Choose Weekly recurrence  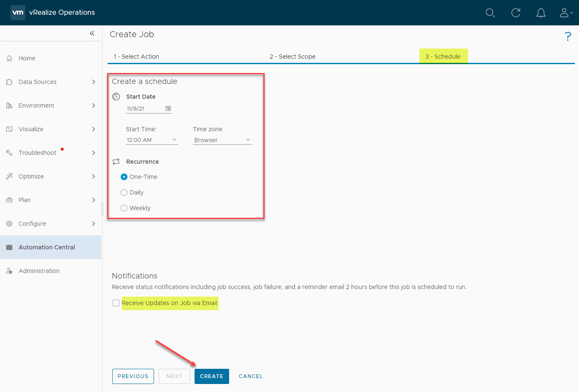(124, 208)
